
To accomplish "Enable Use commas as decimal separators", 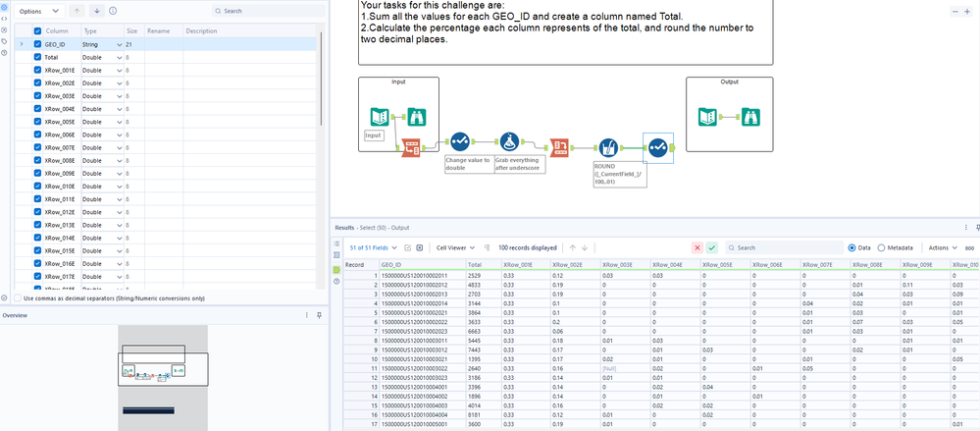I will pos(18,298).
